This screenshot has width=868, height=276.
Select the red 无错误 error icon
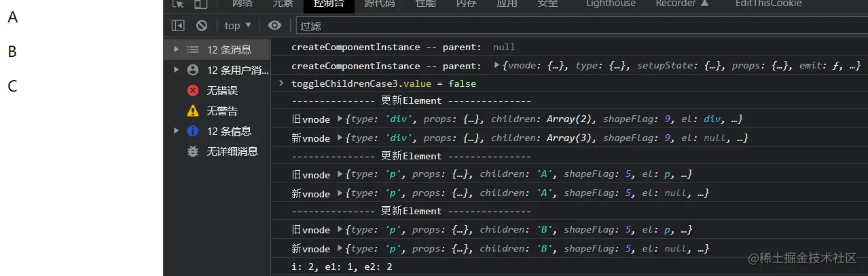(193, 90)
